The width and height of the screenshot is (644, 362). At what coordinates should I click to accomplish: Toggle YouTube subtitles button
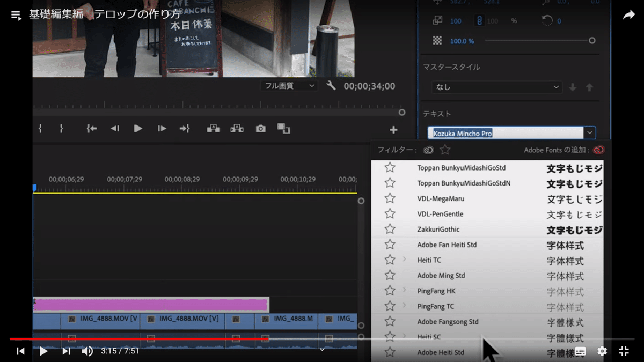tap(581, 351)
